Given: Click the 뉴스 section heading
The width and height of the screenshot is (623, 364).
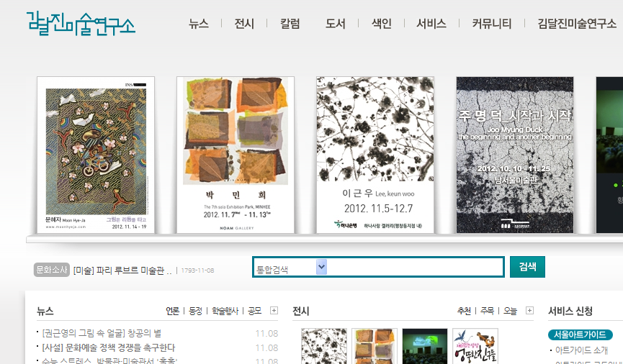Looking at the screenshot, I should pyautogui.click(x=45, y=311).
